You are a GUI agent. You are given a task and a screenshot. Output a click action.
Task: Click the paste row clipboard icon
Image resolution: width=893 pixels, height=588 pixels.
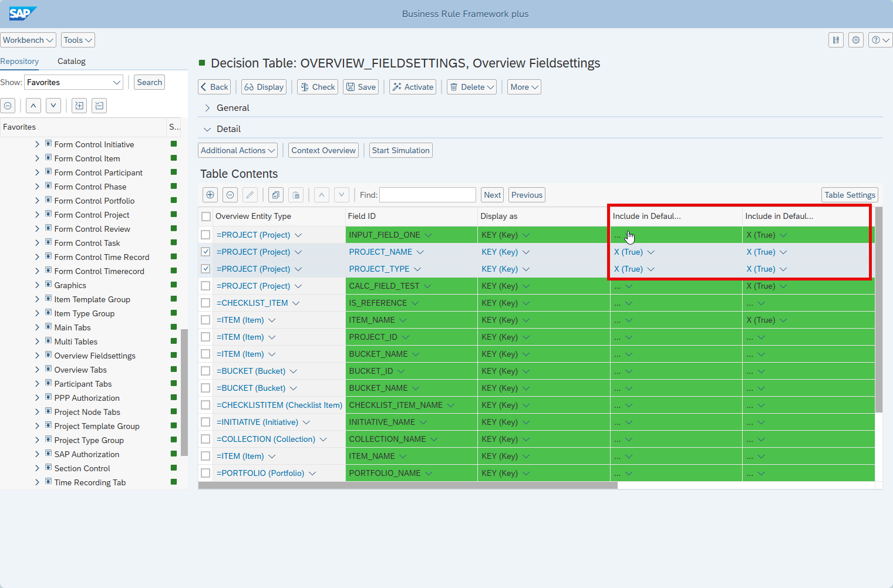coord(296,195)
